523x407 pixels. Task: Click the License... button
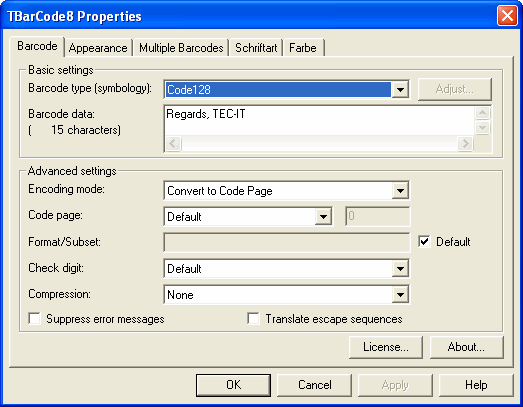coord(386,347)
